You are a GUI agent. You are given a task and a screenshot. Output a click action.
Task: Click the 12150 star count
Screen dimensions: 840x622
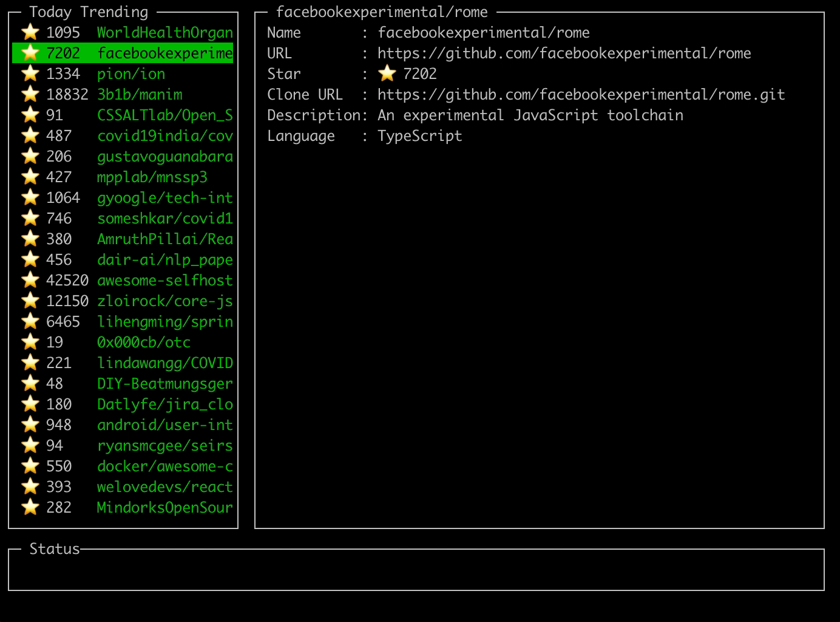pos(67,301)
